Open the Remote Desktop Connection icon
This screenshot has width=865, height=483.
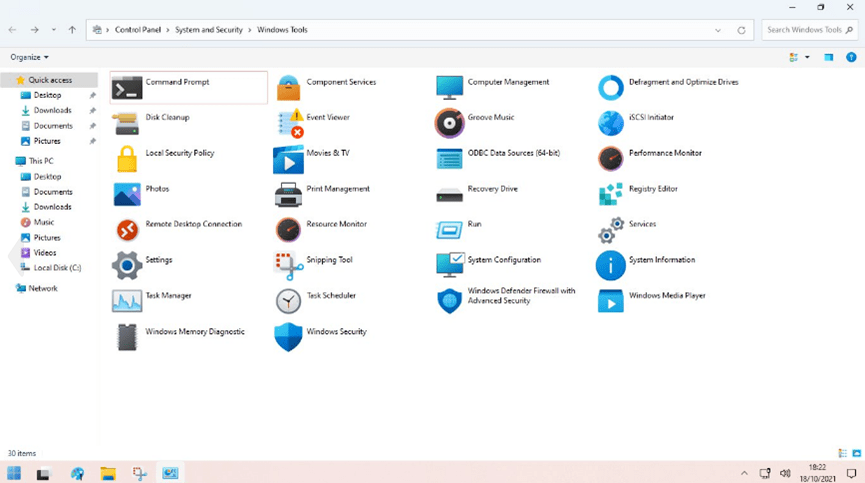tap(127, 230)
